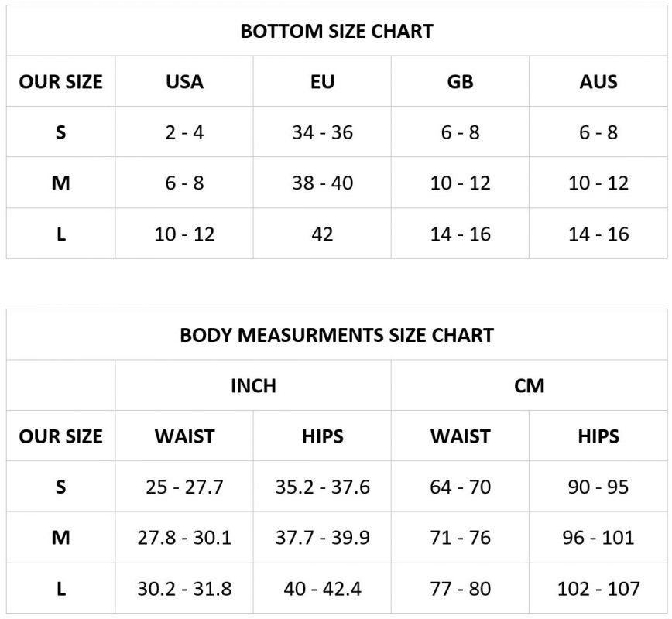Click the USA size cell 2 - 4
Screen dimensions: 672x619
click(184, 132)
